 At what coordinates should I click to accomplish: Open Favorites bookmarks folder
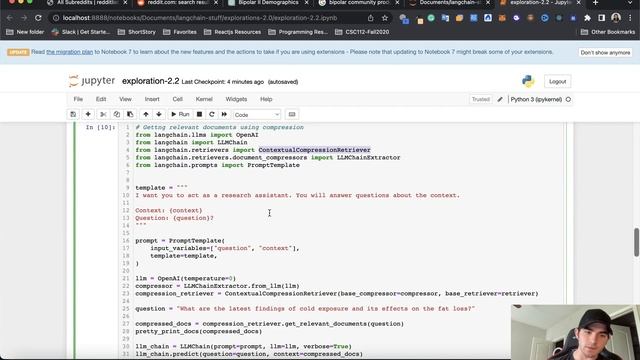(x=180, y=32)
